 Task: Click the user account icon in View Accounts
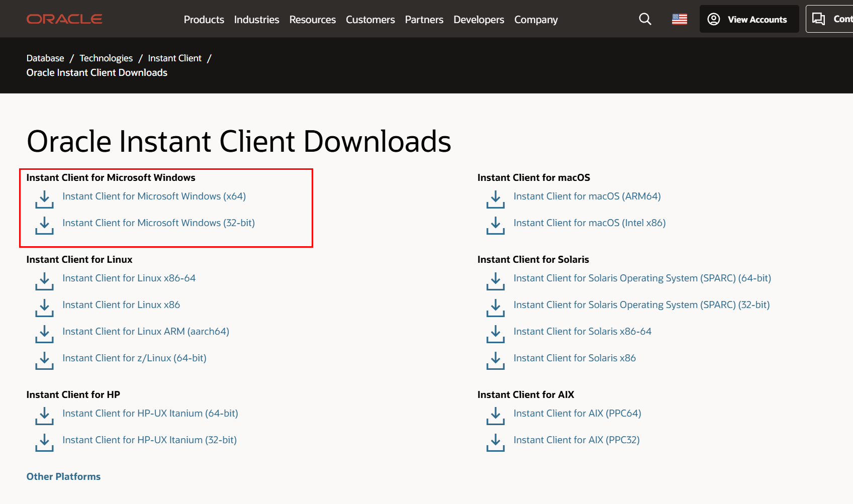click(714, 19)
